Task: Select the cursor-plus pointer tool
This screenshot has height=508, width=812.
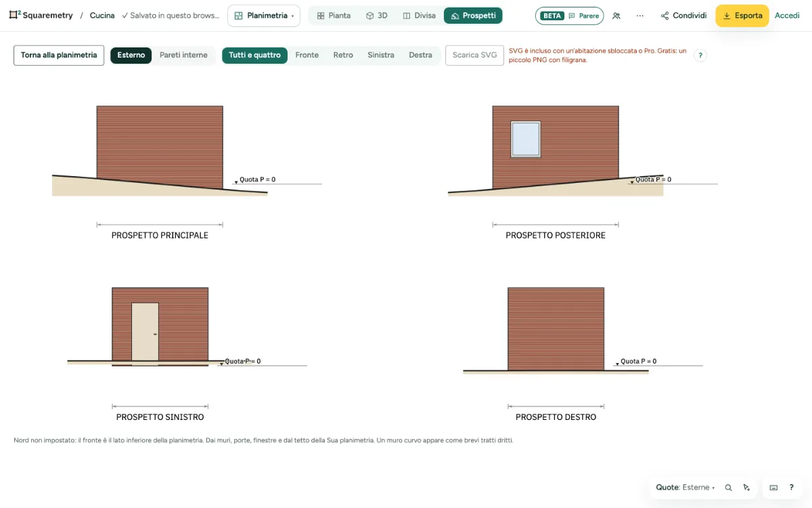Action: click(x=746, y=488)
